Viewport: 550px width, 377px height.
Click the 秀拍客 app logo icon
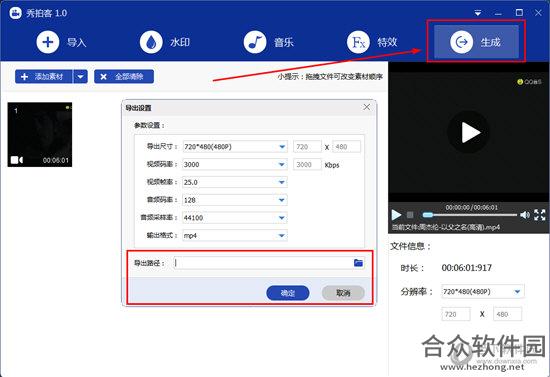point(15,13)
